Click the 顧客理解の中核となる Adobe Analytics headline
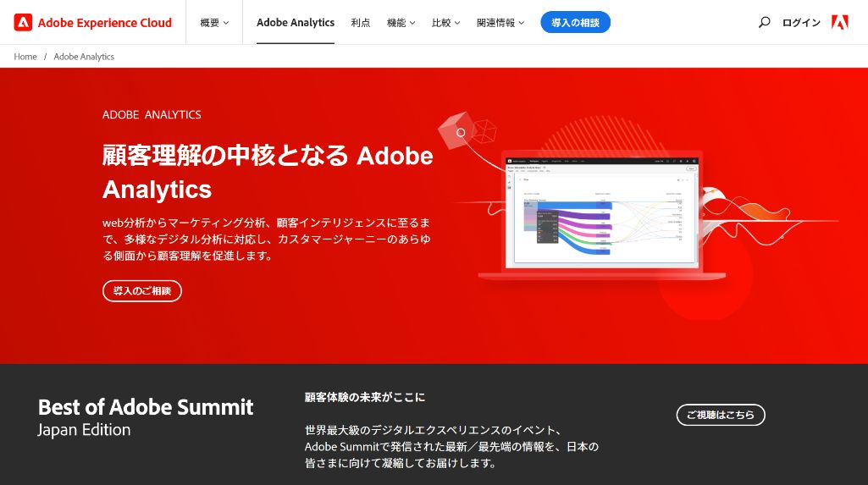Viewport: 868px width, 485px height. [268, 172]
